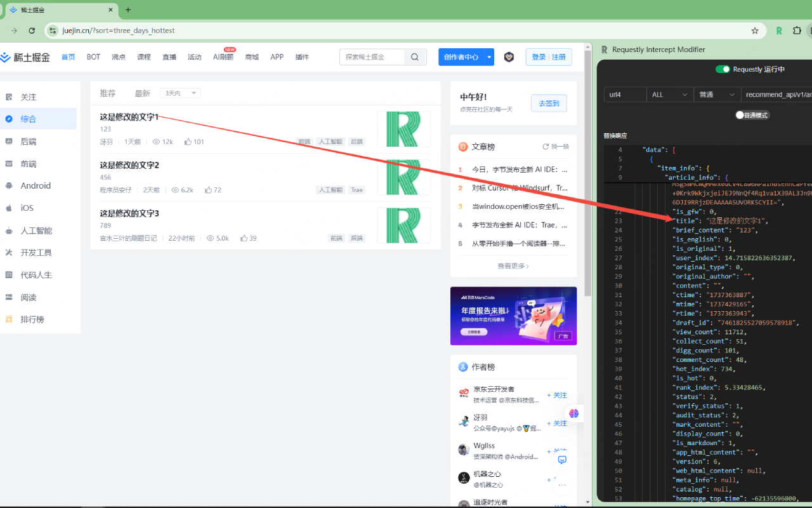Open 插件 in the top navigation
This screenshot has width=812, height=508.
[302, 57]
